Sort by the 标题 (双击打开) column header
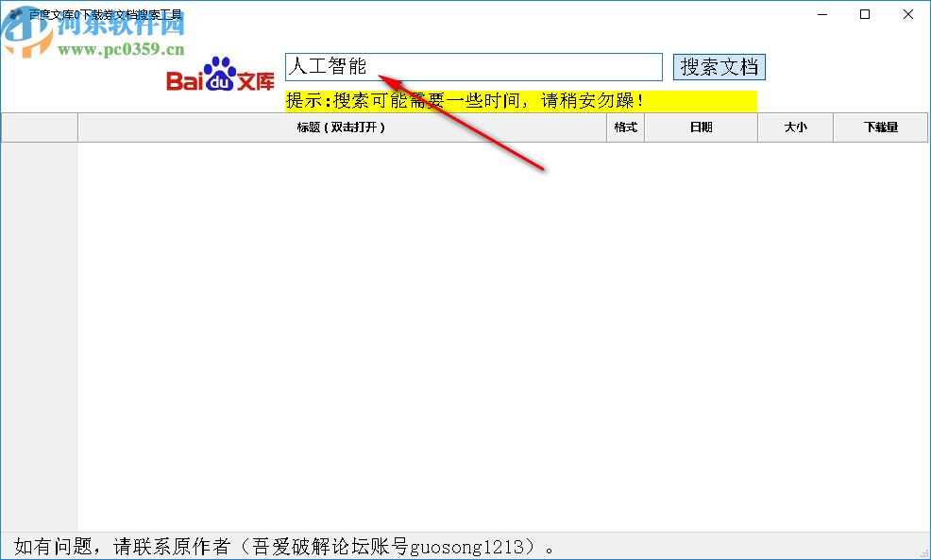This screenshot has height=560, width=931. pyautogui.click(x=342, y=127)
